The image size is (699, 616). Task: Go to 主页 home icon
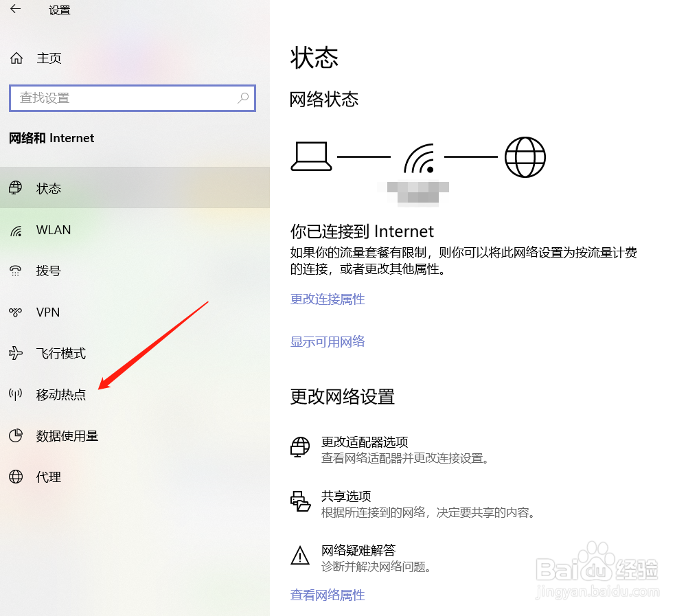tap(16, 58)
